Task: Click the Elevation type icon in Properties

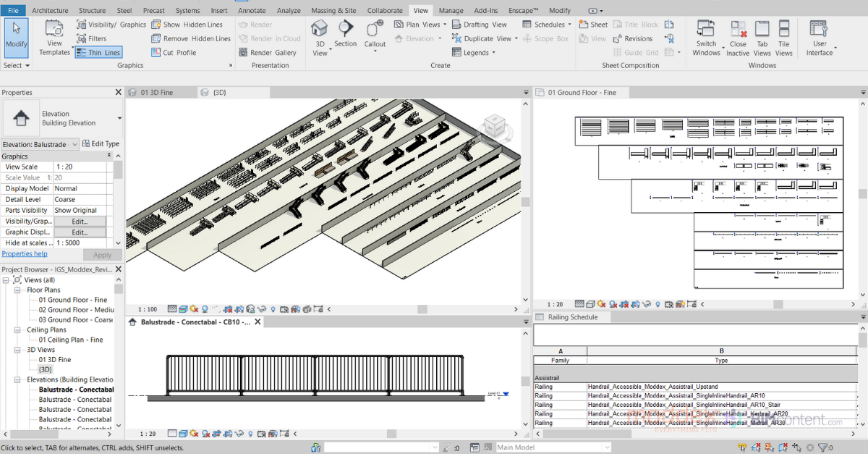Action: (21, 117)
